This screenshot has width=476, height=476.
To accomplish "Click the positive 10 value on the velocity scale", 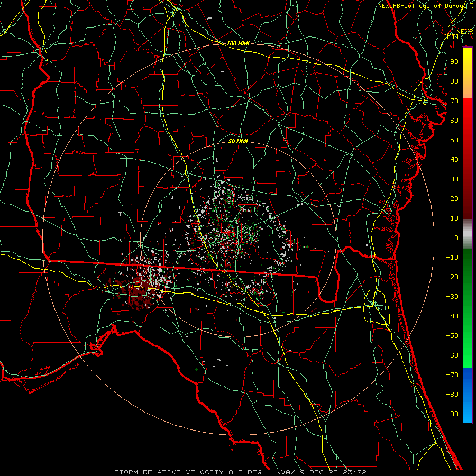I will 454,218.
